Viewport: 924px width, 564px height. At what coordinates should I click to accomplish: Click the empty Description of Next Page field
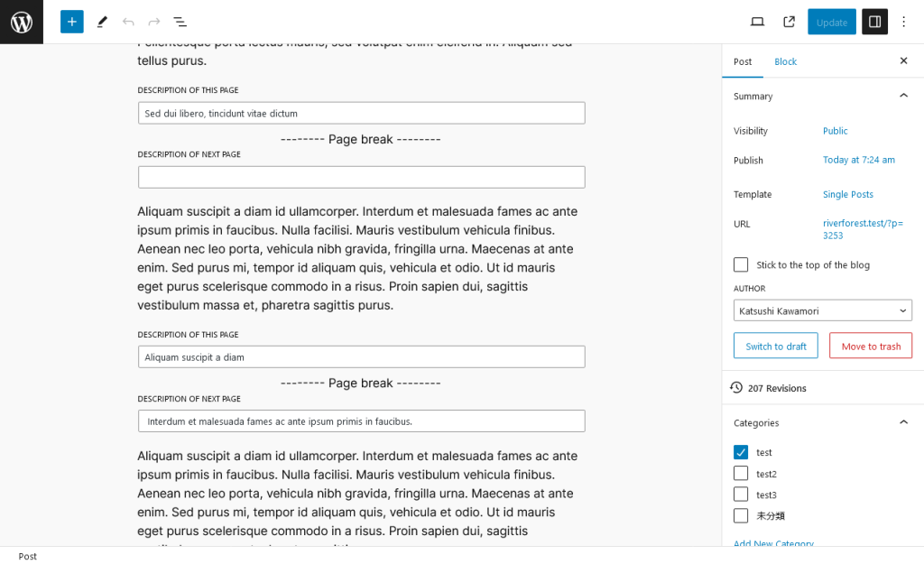pyautogui.click(x=361, y=177)
